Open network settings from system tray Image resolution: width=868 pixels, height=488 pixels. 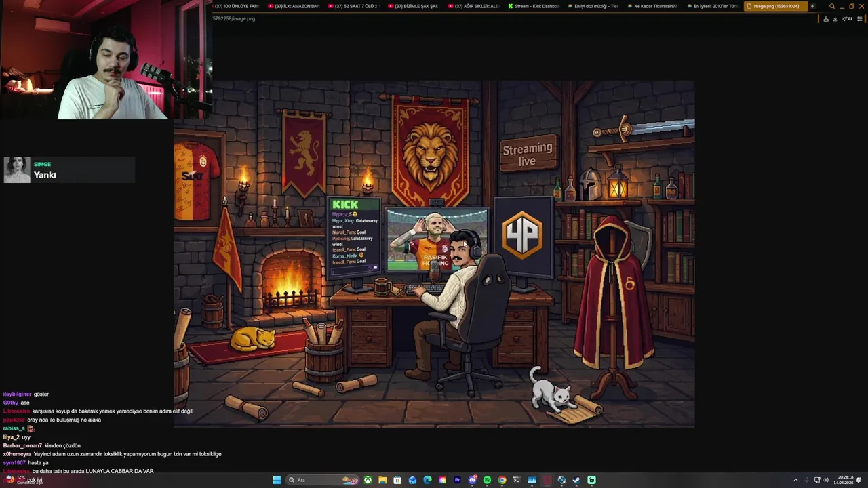point(817,480)
